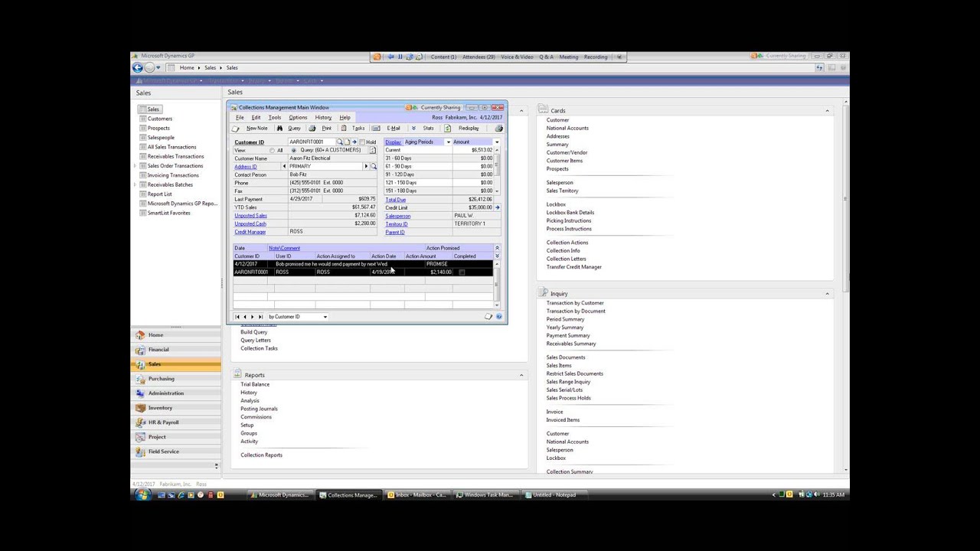The image size is (980, 551).
Task: Switch to Inbox - Mailbox taskbar button
Action: pyautogui.click(x=418, y=495)
